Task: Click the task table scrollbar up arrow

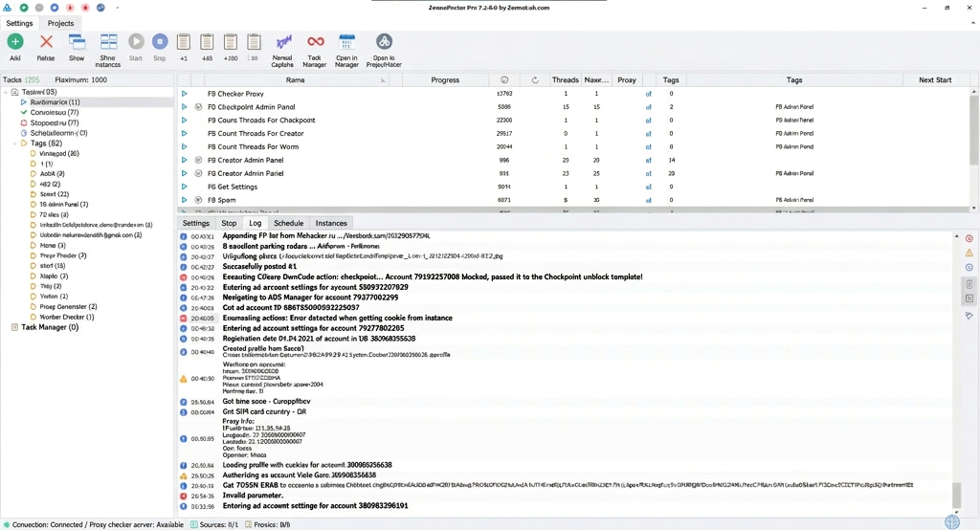Action: point(973,92)
